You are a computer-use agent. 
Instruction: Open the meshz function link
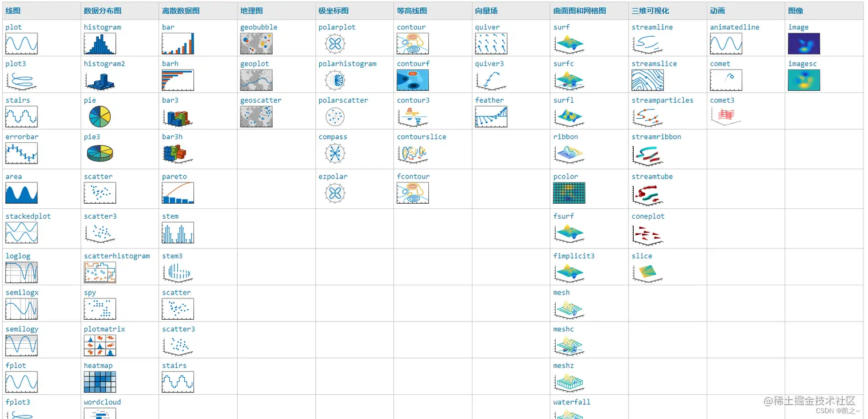click(x=564, y=366)
